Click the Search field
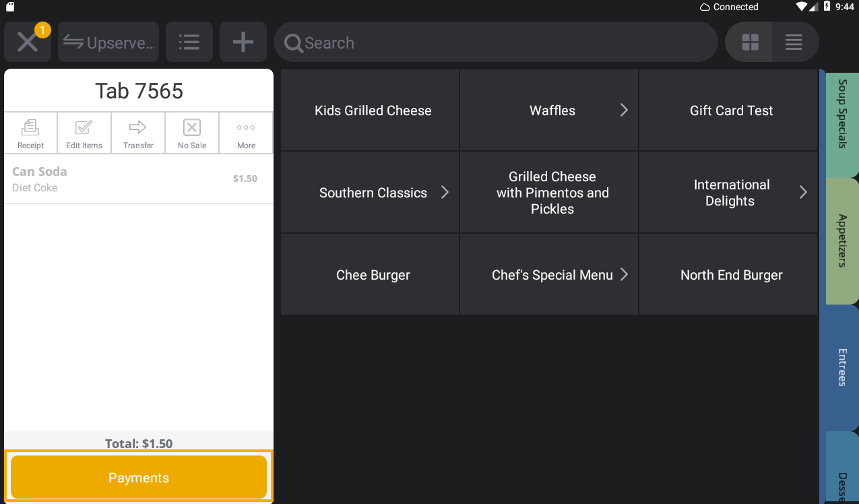 click(x=495, y=42)
